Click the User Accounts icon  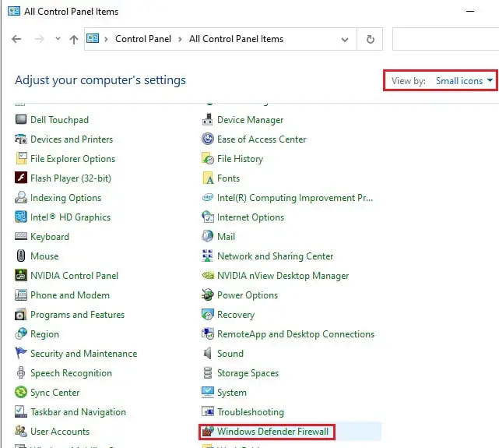(x=21, y=431)
